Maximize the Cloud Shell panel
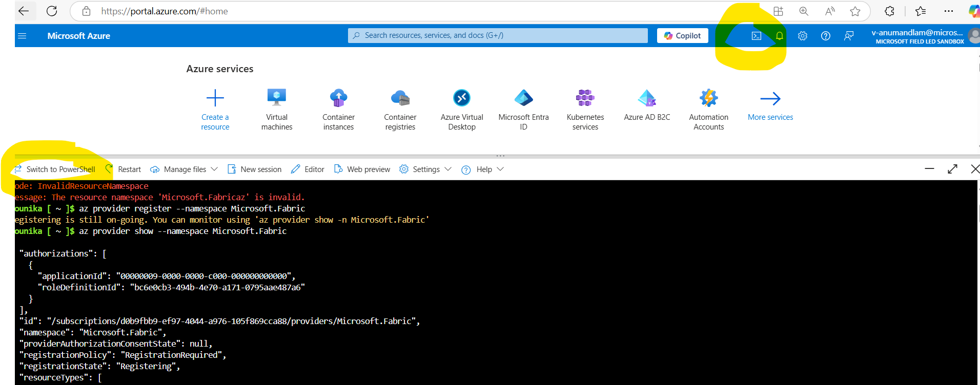This screenshot has width=980, height=385. click(953, 168)
